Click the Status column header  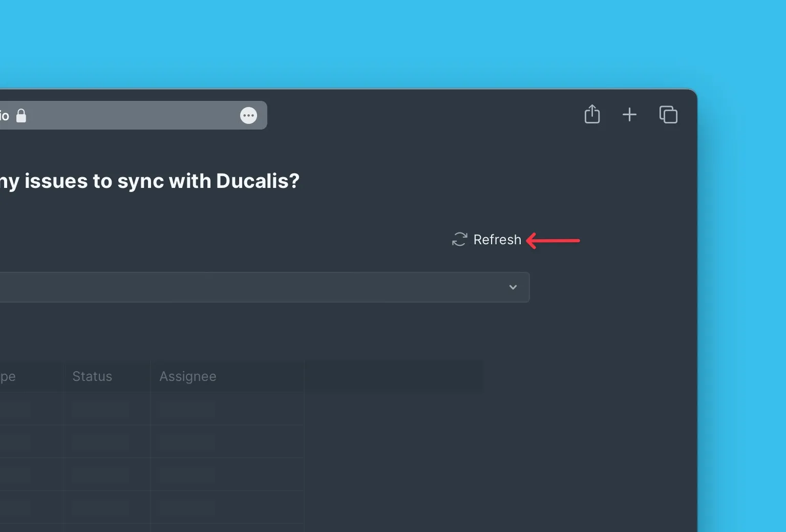pos(92,376)
